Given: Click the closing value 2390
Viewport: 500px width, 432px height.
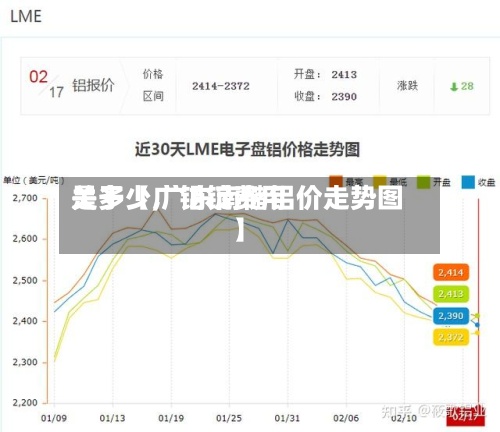Looking at the screenshot, I should pyautogui.click(x=344, y=97).
